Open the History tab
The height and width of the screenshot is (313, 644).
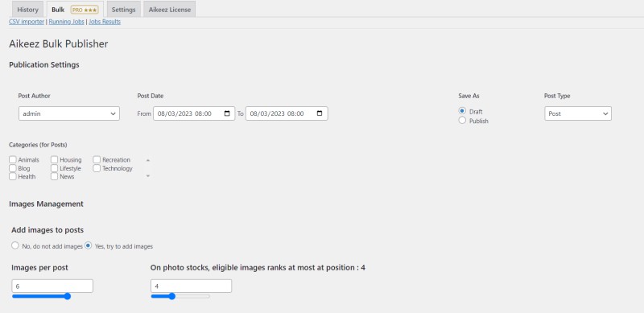(x=27, y=10)
